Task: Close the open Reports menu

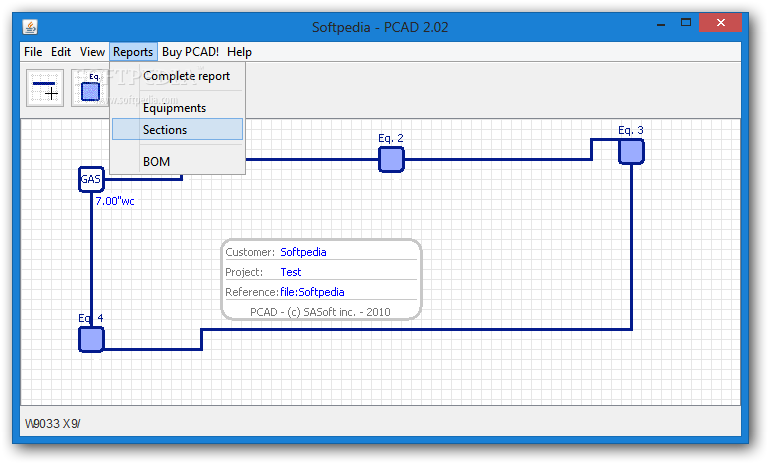Action: 133,52
